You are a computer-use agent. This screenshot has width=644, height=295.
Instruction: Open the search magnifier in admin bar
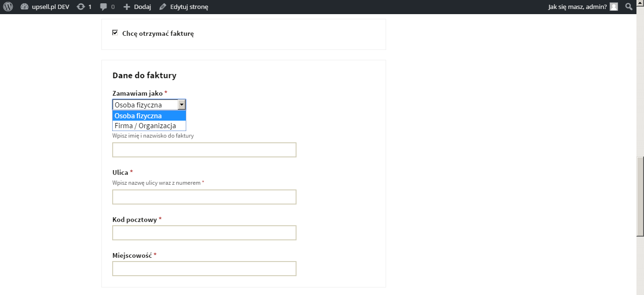click(x=628, y=7)
